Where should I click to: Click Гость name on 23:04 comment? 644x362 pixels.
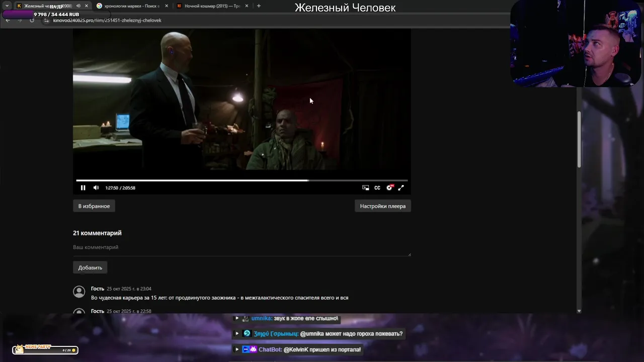coord(98,289)
